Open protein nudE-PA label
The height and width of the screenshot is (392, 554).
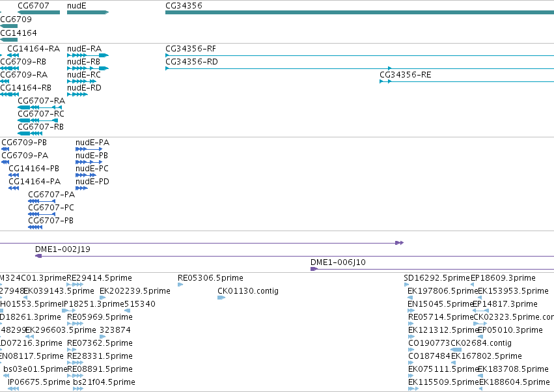(x=92, y=143)
